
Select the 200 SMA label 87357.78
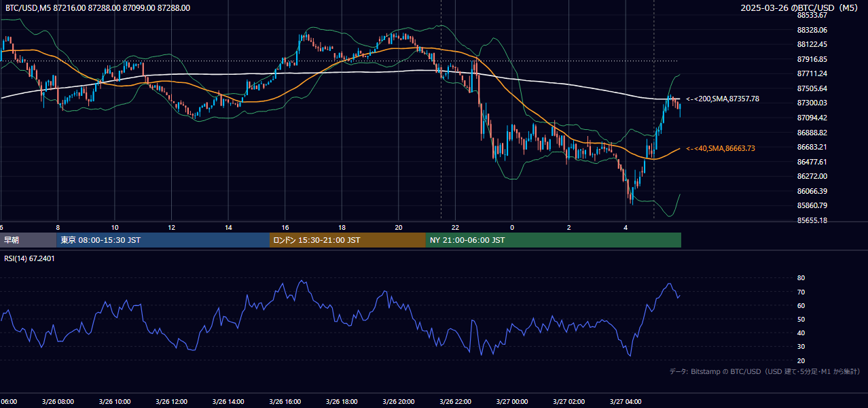723,99
